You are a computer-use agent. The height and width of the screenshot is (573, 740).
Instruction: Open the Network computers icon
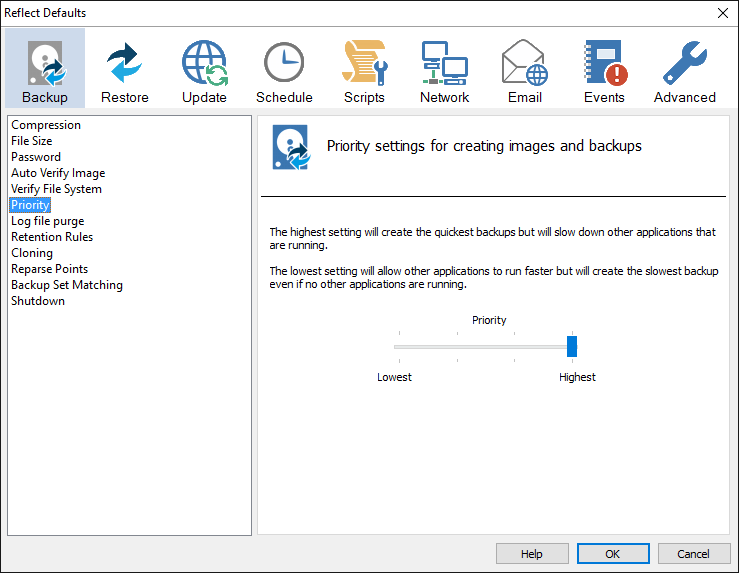pyautogui.click(x=444, y=64)
